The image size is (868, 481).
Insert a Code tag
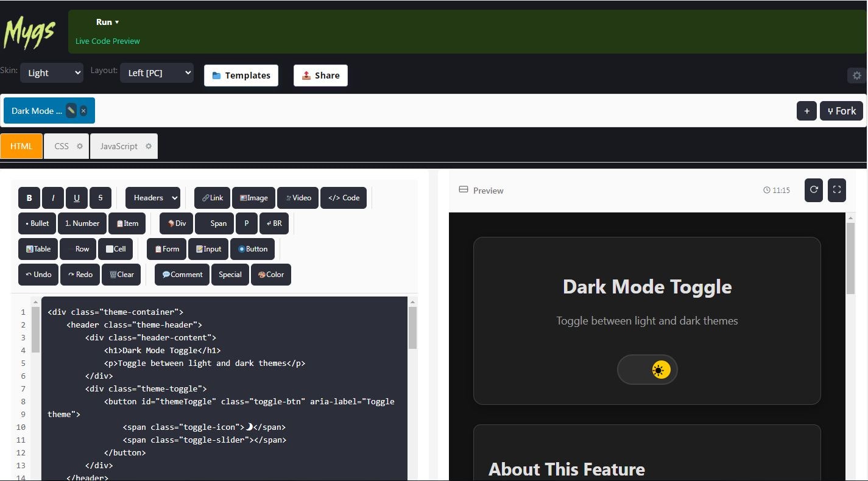point(344,198)
